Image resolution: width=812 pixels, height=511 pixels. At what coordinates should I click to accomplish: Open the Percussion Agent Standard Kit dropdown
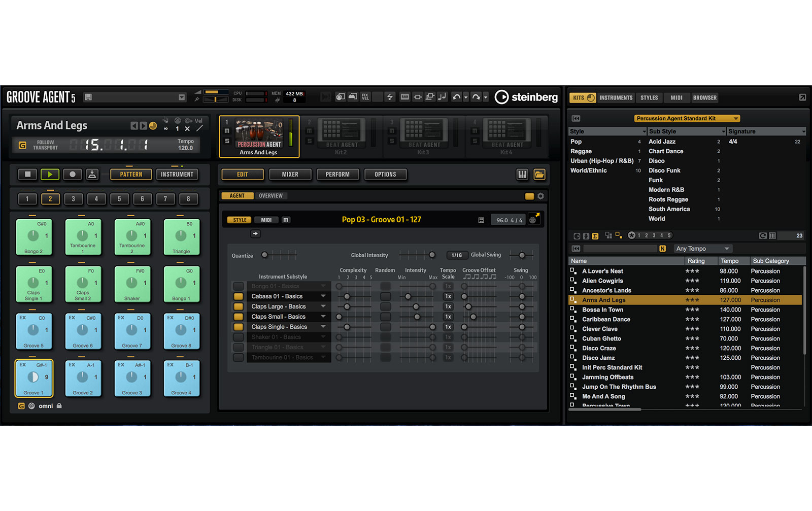(x=687, y=118)
